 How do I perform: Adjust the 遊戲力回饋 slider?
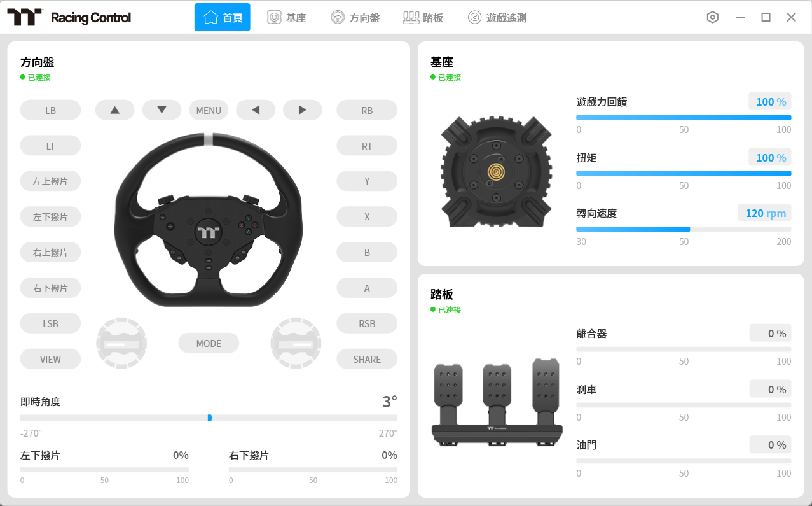[684, 117]
